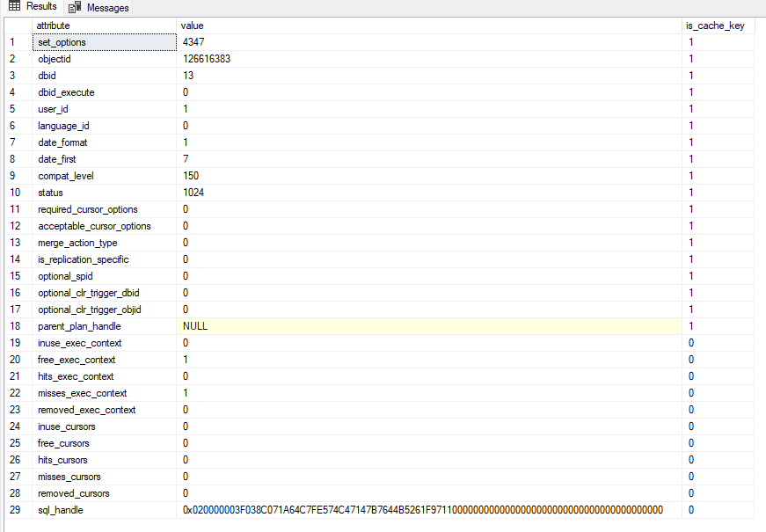Switch to the Results tab
The image size is (766, 532).
[x=33, y=7]
